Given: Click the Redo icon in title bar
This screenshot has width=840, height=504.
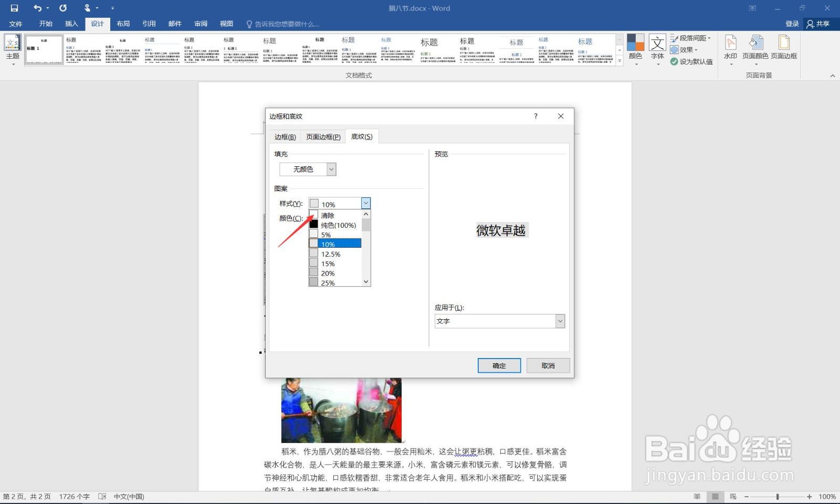Looking at the screenshot, I should pyautogui.click(x=63, y=8).
